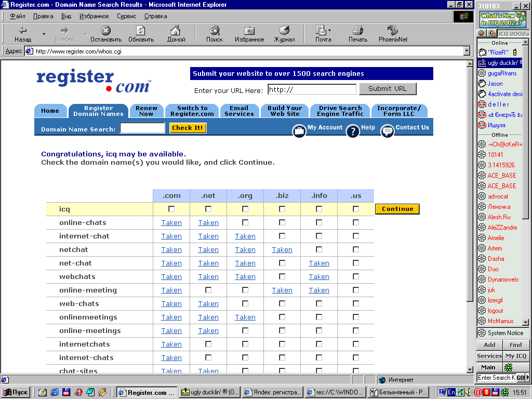The width and height of the screenshot is (532, 399).
Task: Click the ICQ System Notice button
Action: coord(502,333)
